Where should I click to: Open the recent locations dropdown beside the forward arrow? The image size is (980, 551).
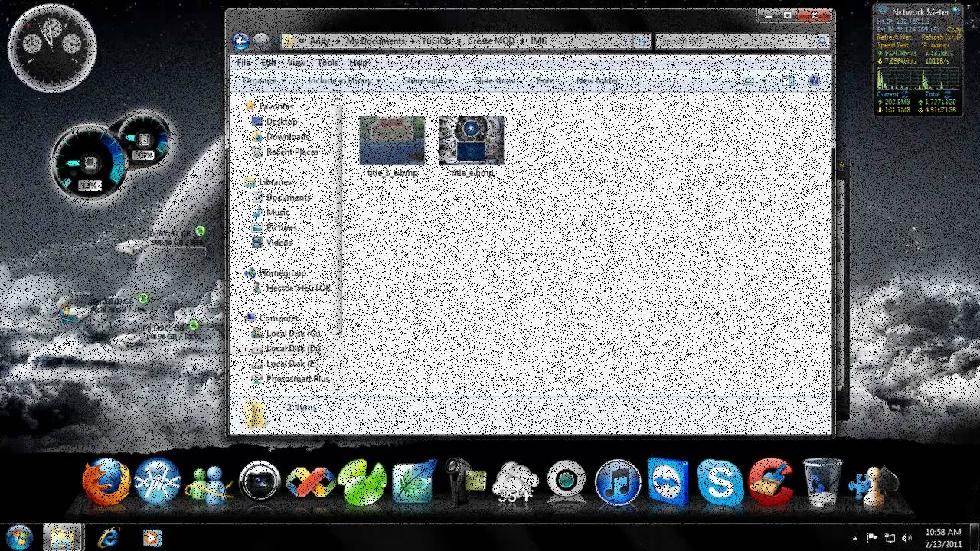click(x=274, y=42)
